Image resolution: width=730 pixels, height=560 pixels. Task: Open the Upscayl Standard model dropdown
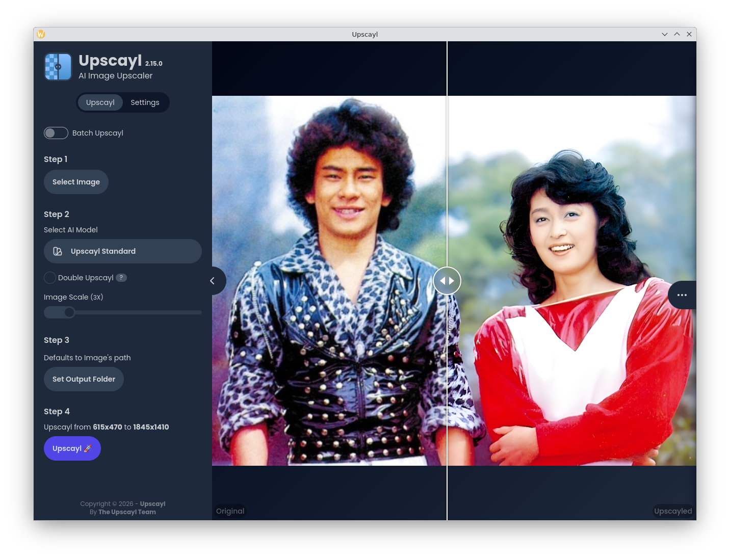pyautogui.click(x=123, y=251)
